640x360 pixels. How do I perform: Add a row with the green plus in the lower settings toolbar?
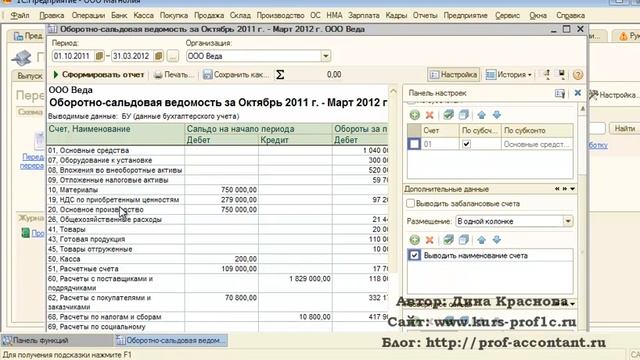pos(414,240)
